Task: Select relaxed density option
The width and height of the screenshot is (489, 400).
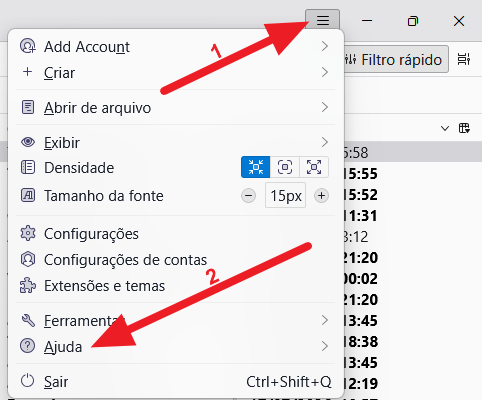Action: 314,167
